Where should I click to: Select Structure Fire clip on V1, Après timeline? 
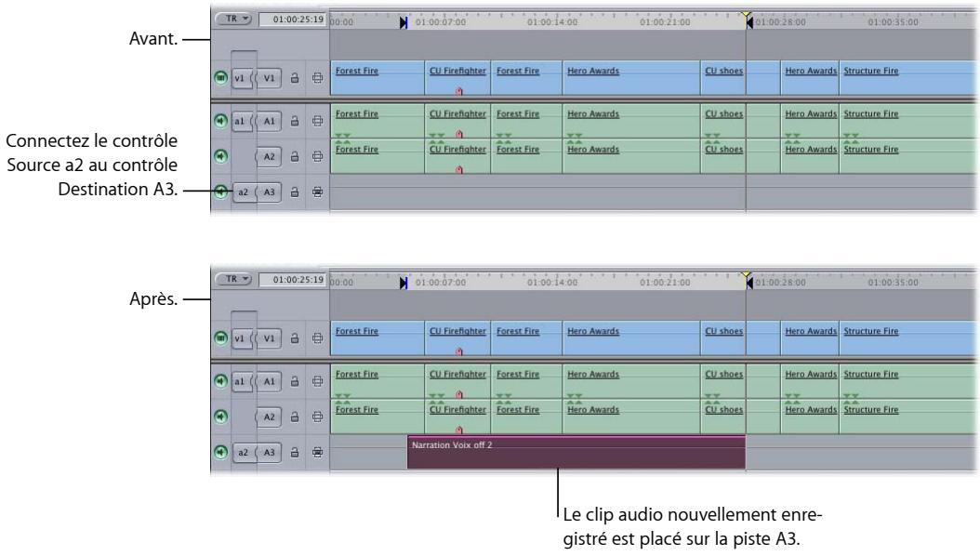tap(908, 338)
